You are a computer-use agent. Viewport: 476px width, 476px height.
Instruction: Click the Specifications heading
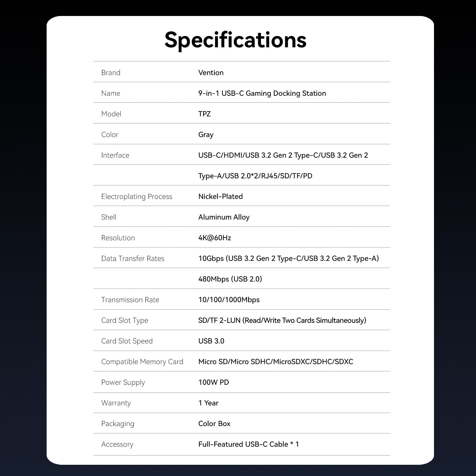[235, 41]
